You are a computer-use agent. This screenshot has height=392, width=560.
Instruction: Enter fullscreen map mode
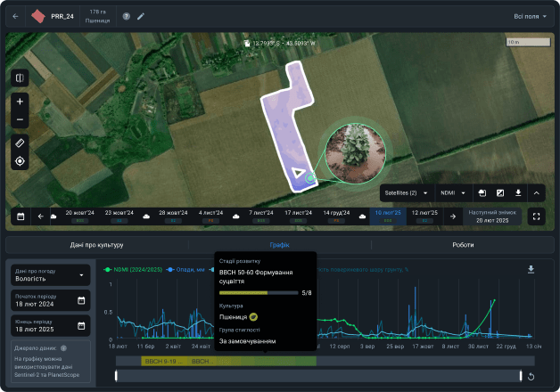click(536, 216)
